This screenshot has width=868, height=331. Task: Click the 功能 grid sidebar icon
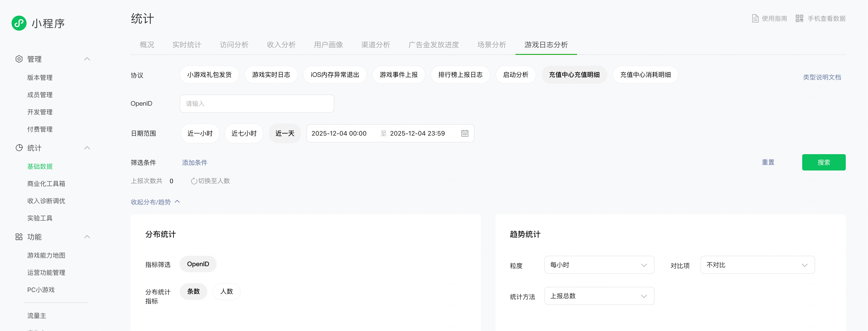pyautogui.click(x=19, y=237)
